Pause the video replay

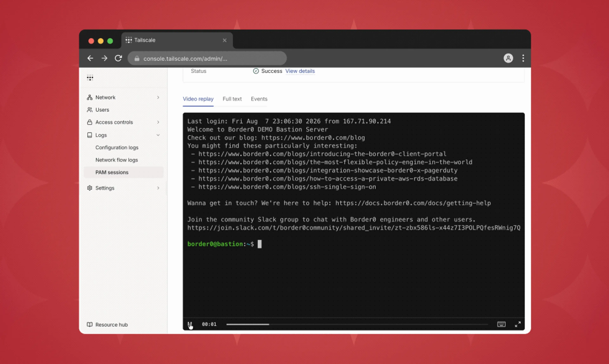tap(190, 324)
